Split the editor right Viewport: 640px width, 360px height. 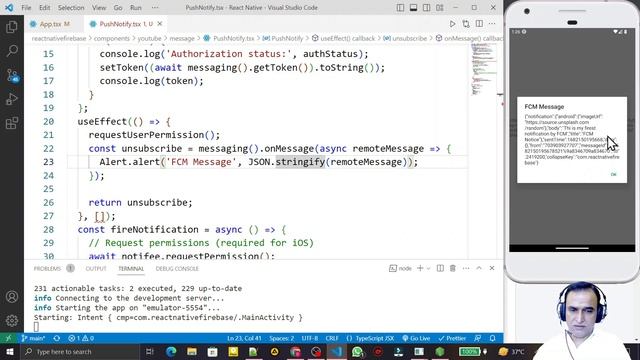[x=479, y=24]
